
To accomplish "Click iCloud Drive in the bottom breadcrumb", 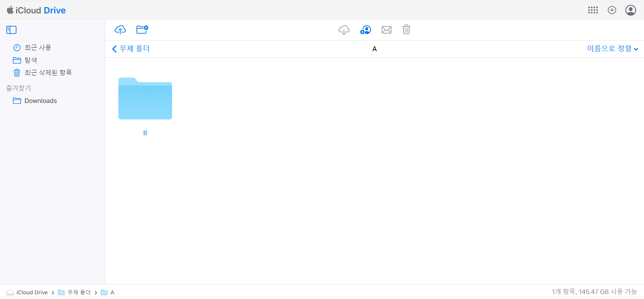I will point(27,292).
